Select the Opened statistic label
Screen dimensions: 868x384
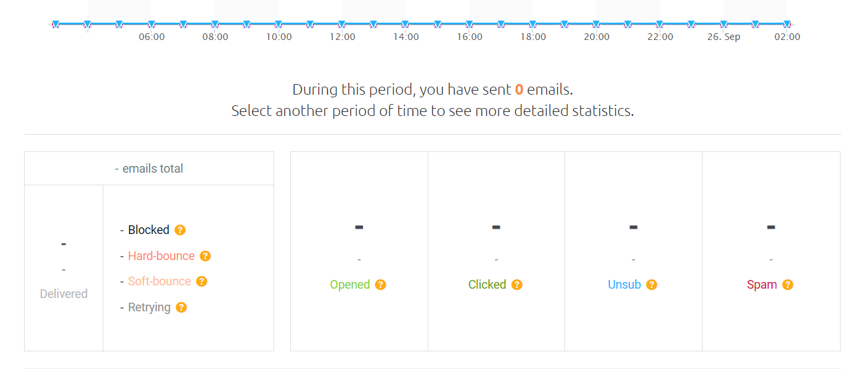[350, 285]
